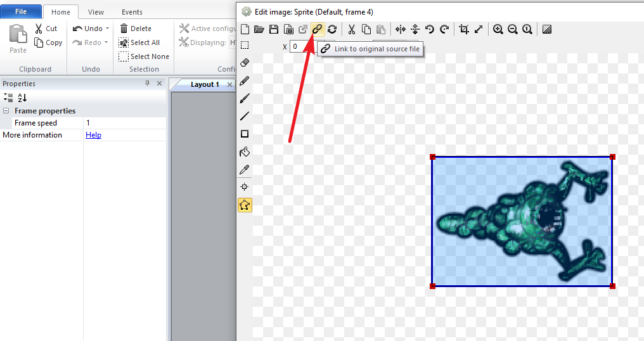Reload the image from its linked source file
Image resolution: width=644 pixels, height=341 pixels.
click(332, 29)
